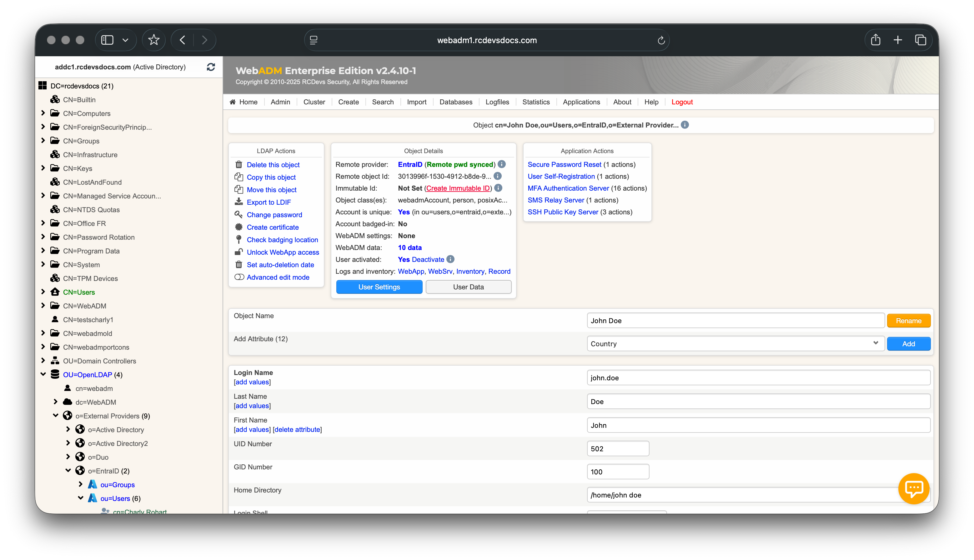
Task: Collapse the OU=OpenLDAP tree node
Action: tap(43, 374)
